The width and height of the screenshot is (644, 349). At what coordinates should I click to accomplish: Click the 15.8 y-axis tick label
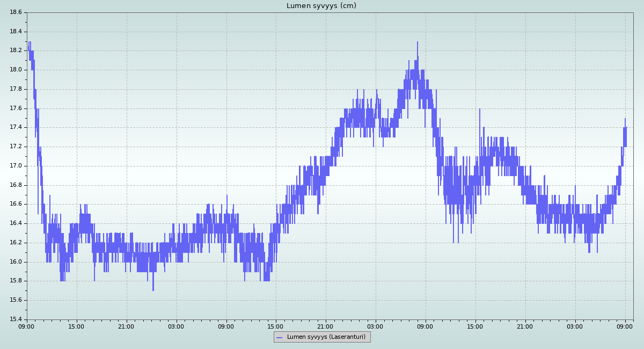tap(16, 281)
